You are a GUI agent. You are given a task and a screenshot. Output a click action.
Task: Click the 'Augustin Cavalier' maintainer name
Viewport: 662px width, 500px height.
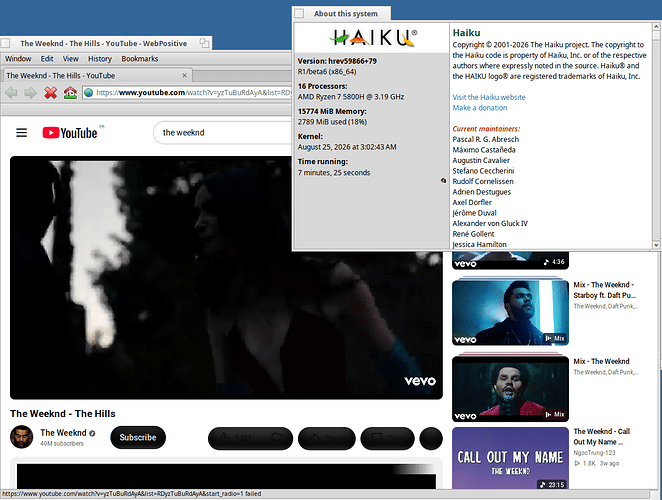coord(481,160)
